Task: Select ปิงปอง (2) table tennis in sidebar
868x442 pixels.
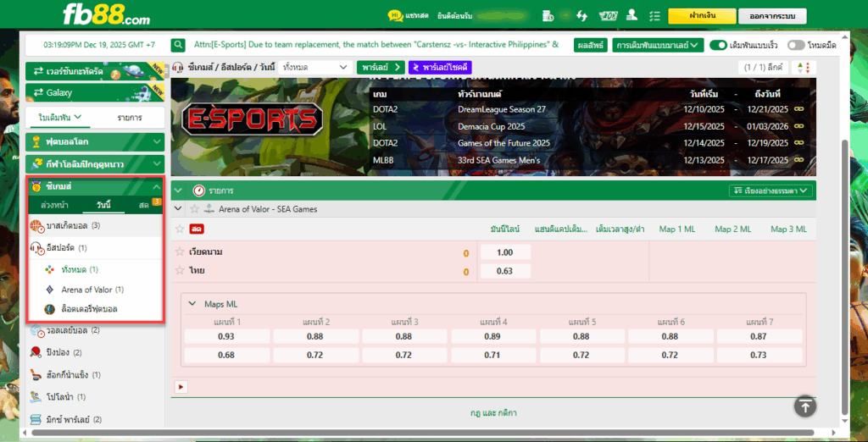Action: point(95,352)
